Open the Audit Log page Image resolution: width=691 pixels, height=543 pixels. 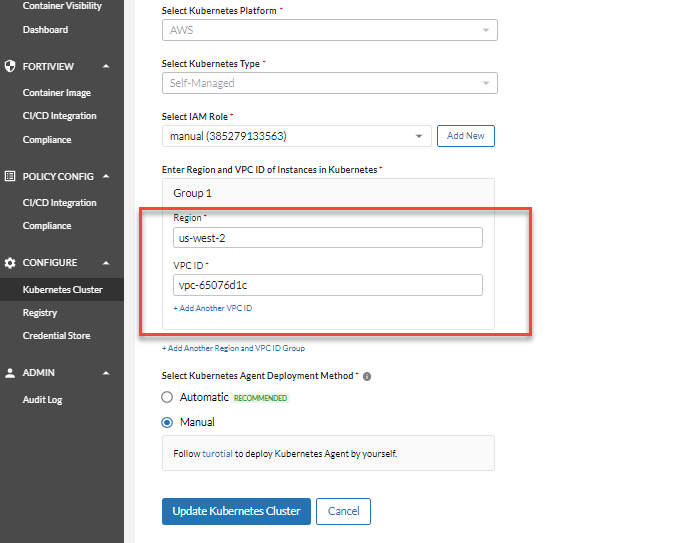point(43,400)
